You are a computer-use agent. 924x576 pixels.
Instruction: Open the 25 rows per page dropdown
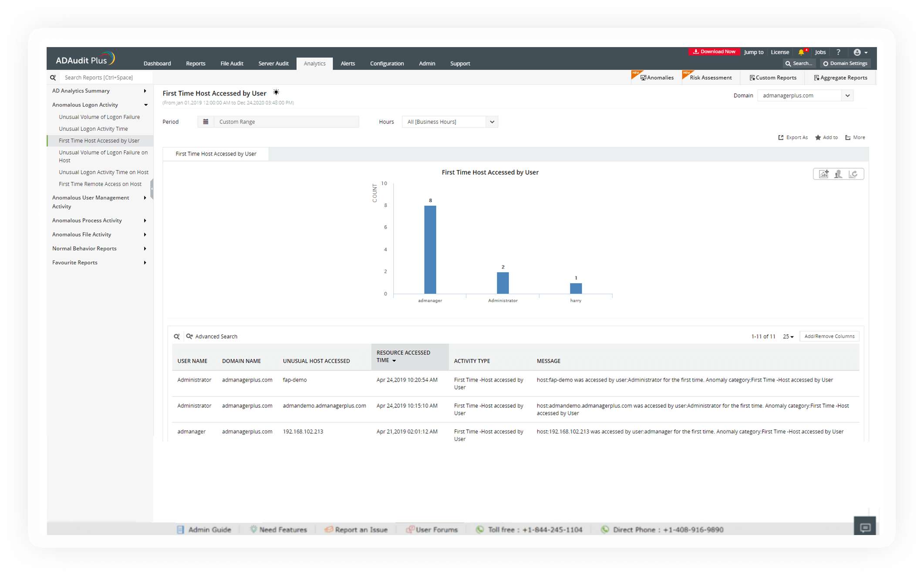click(x=788, y=336)
